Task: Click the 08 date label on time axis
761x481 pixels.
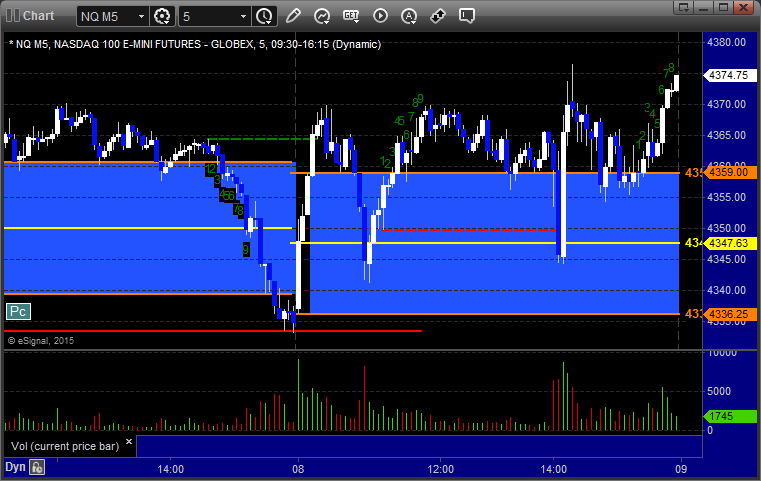Action: coord(298,469)
